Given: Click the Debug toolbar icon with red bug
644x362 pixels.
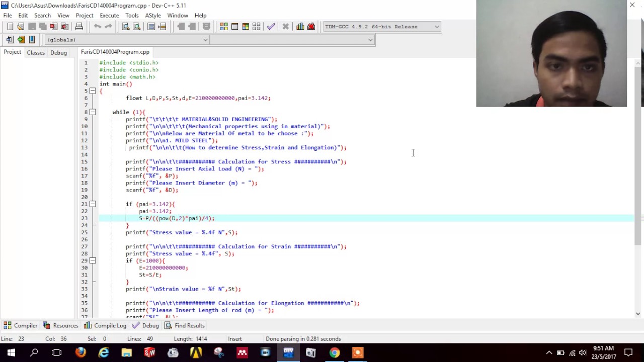Looking at the screenshot, I should coord(311,27).
